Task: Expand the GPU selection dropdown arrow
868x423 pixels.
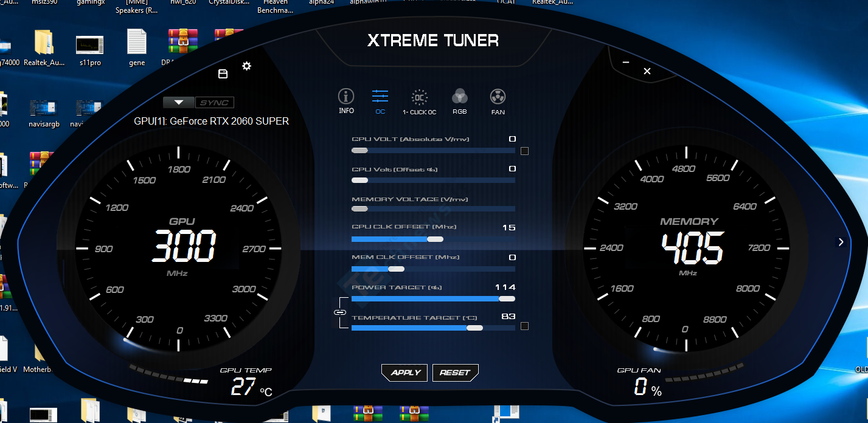Action: pyautogui.click(x=178, y=103)
